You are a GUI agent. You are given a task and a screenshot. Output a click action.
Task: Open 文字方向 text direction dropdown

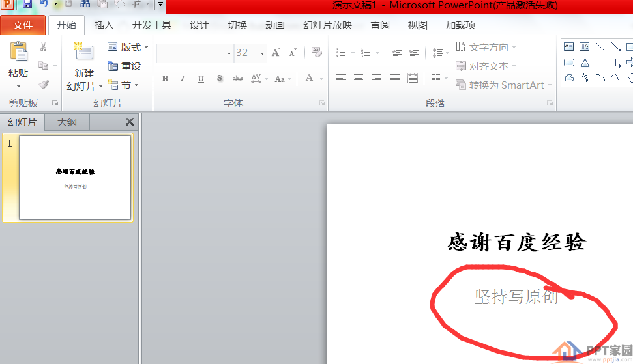pyautogui.click(x=486, y=47)
